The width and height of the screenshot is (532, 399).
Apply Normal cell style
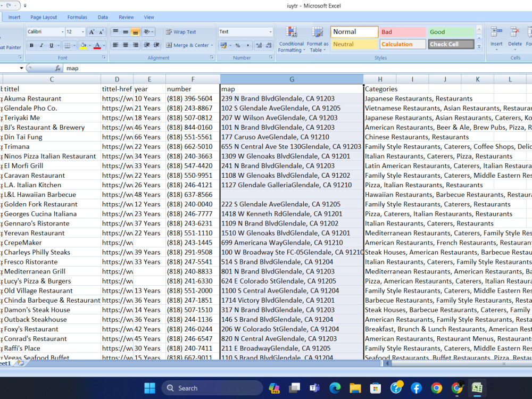click(x=354, y=32)
